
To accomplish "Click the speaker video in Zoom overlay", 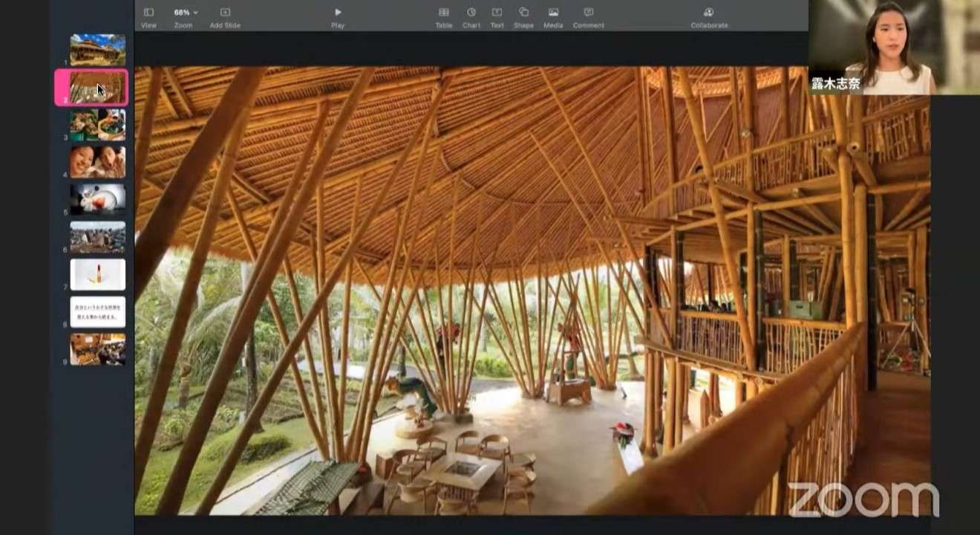I will 894,47.
